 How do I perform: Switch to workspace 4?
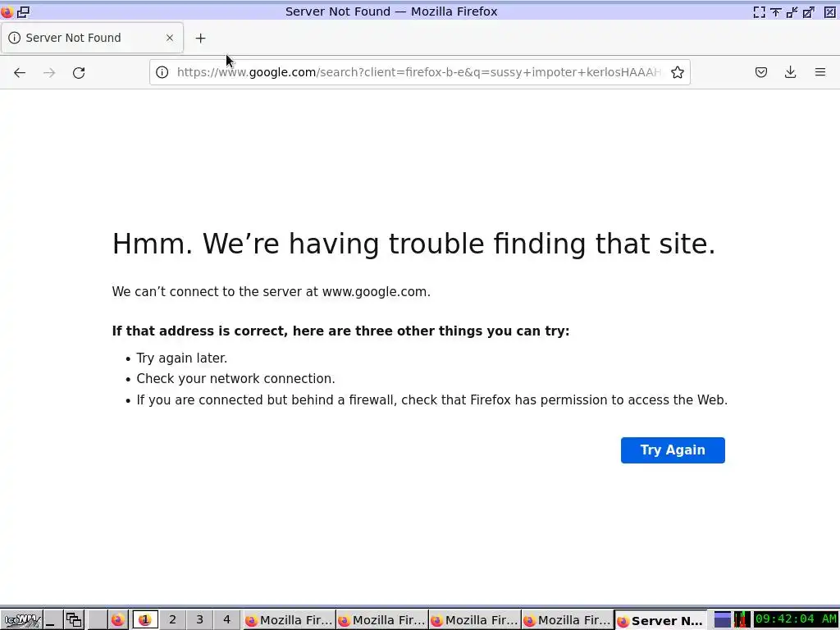pyautogui.click(x=226, y=620)
